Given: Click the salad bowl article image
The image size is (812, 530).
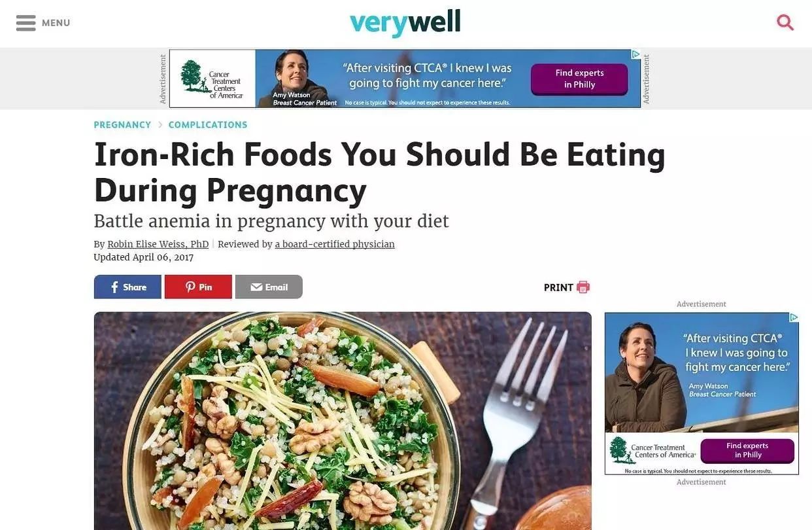Looking at the screenshot, I should pos(343,421).
